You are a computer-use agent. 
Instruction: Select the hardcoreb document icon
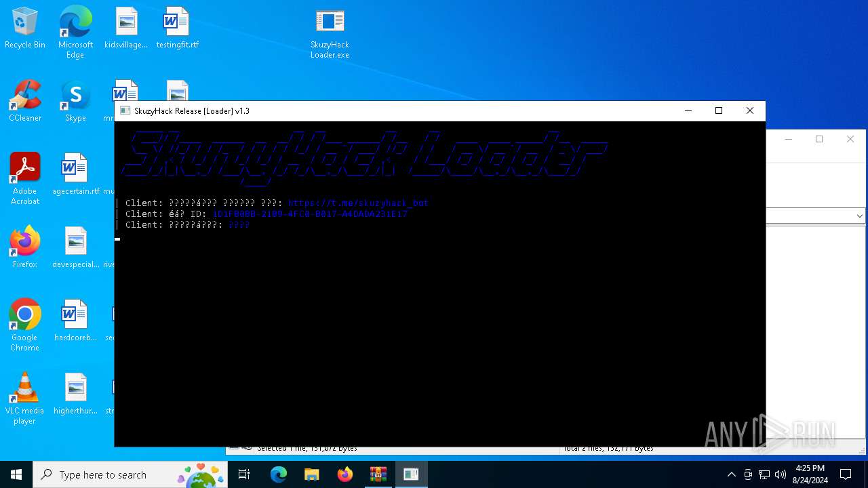click(75, 321)
